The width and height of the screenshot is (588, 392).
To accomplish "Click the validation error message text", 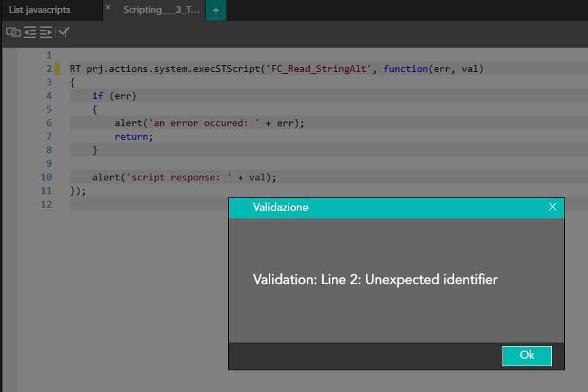I will point(375,279).
